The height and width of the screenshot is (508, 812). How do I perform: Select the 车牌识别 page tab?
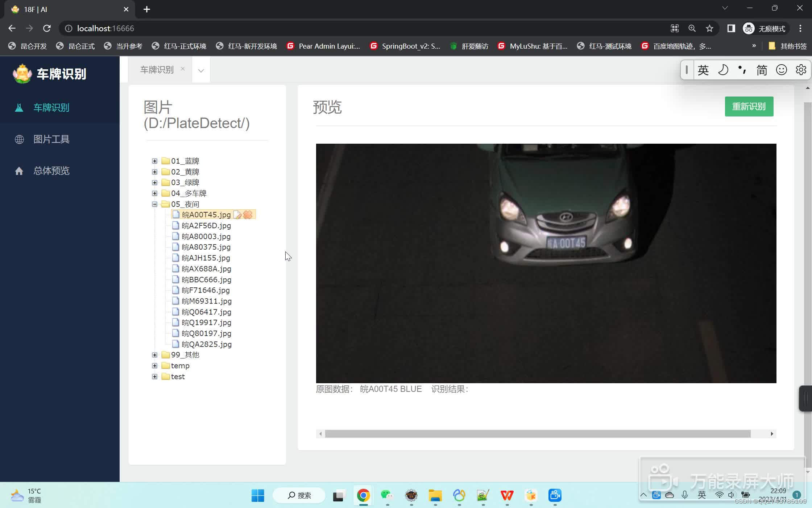pos(157,70)
